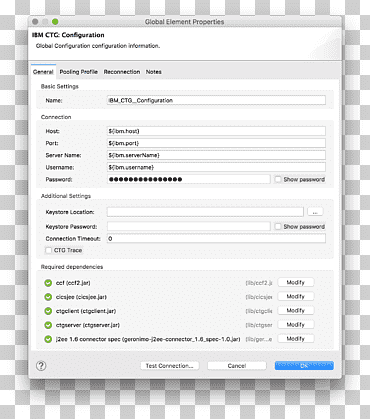Click the Global Element Properties window title
370x419 pixels.
pos(184,22)
